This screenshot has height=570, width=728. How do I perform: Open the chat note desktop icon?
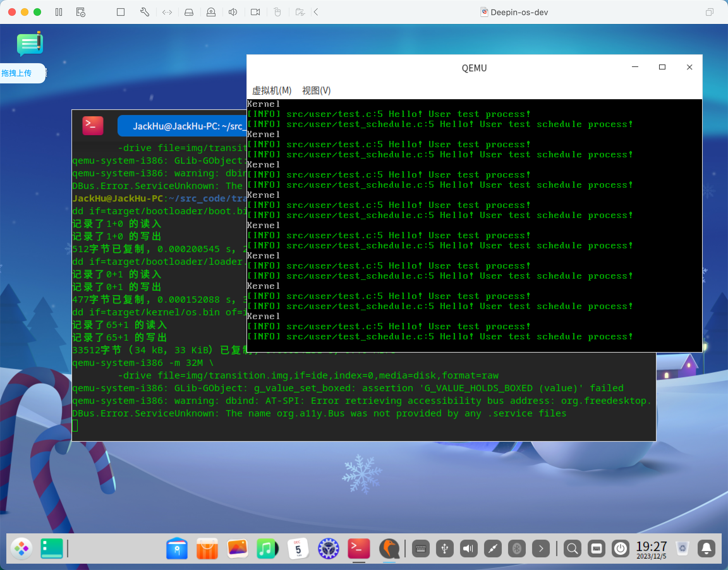tap(30, 44)
